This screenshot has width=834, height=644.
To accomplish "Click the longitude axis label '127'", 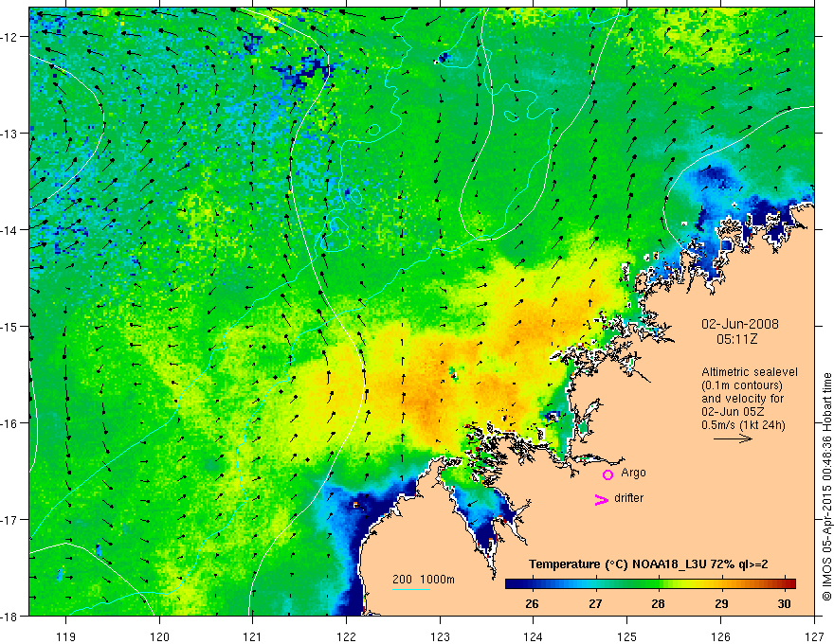I will click(x=814, y=636).
